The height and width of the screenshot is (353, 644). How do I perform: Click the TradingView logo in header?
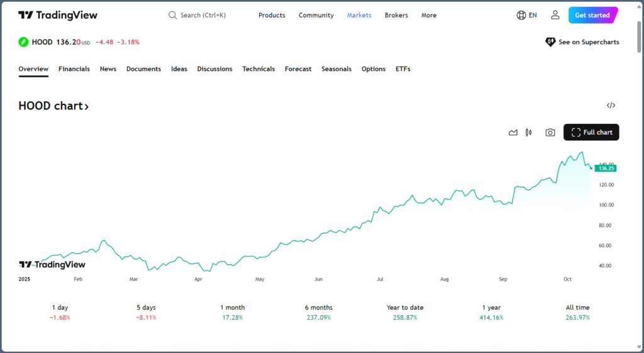[x=58, y=15]
